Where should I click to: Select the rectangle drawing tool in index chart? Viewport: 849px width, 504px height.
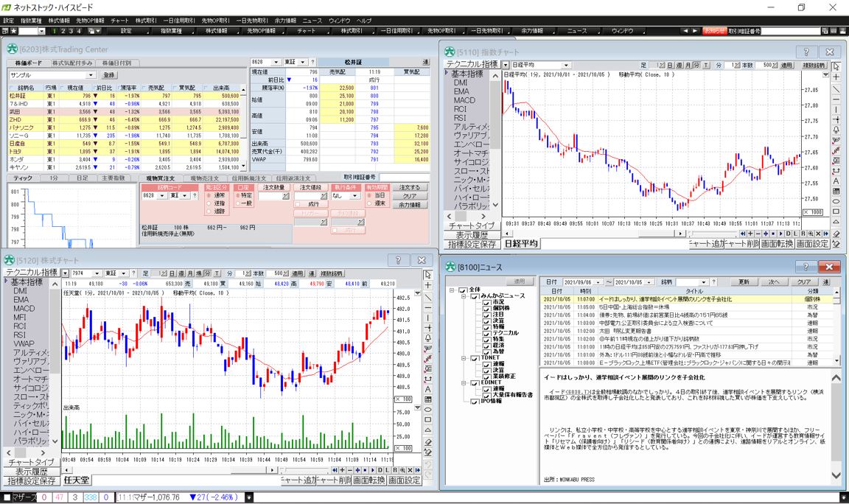point(836,211)
